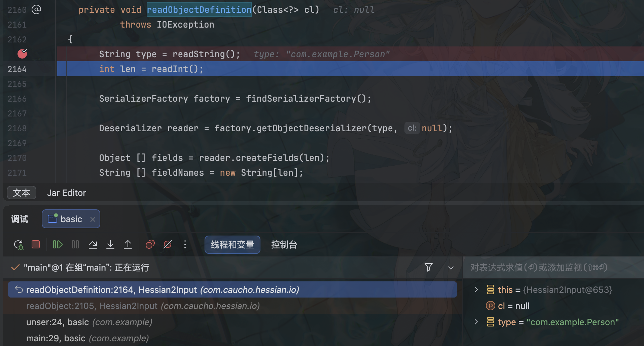
Task: Stop the debug session
Action: [x=36, y=245]
